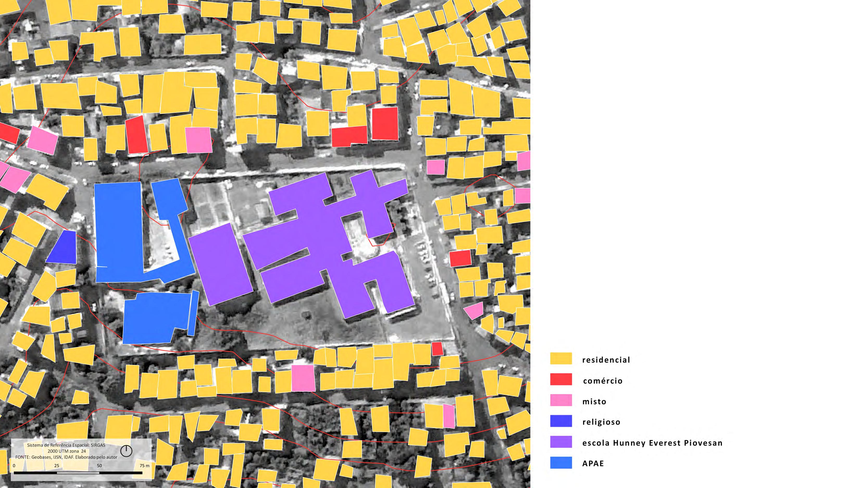Click the "residencial" legend label
This screenshot has width=868, height=488.
click(606, 360)
